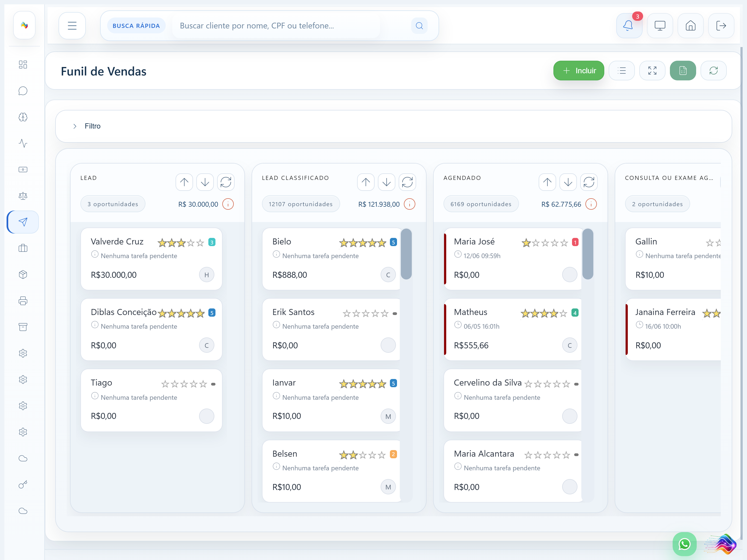Open the WhatsApp floating button

[684, 544]
